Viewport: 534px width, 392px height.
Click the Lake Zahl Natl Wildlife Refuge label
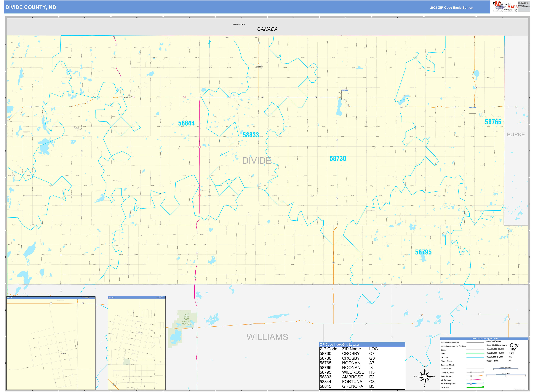pos(186,319)
